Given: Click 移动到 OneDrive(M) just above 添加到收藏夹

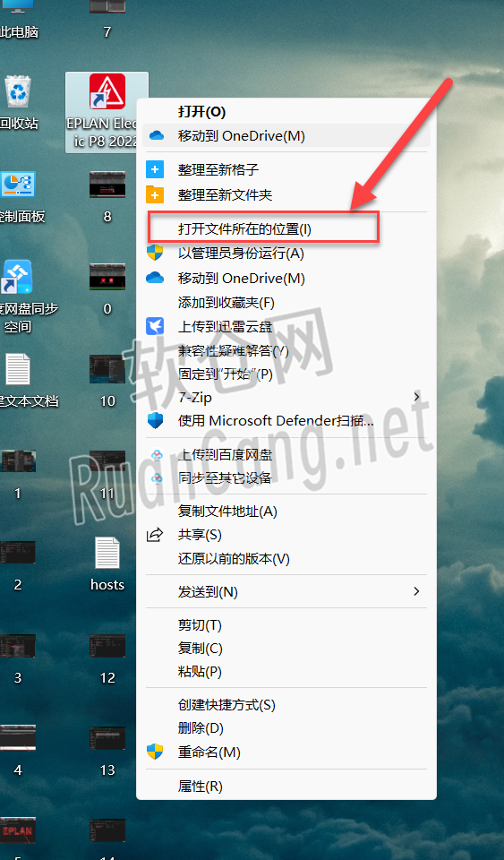Looking at the screenshot, I should (x=286, y=278).
